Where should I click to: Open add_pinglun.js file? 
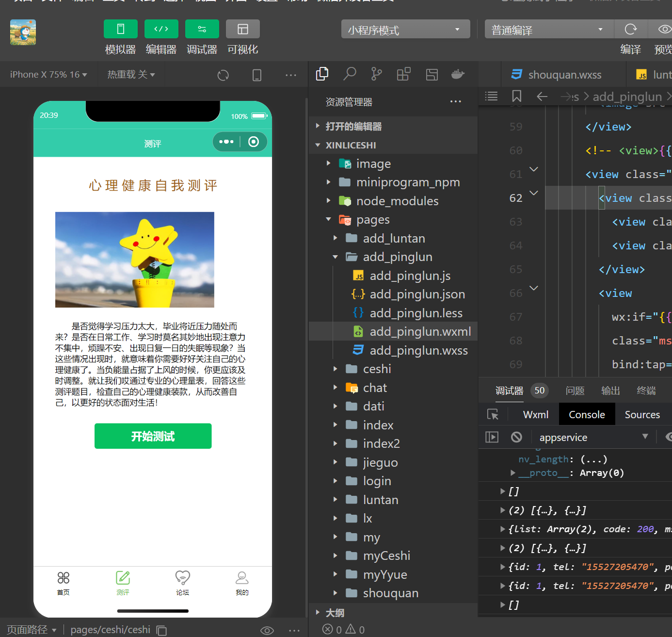tap(393, 276)
